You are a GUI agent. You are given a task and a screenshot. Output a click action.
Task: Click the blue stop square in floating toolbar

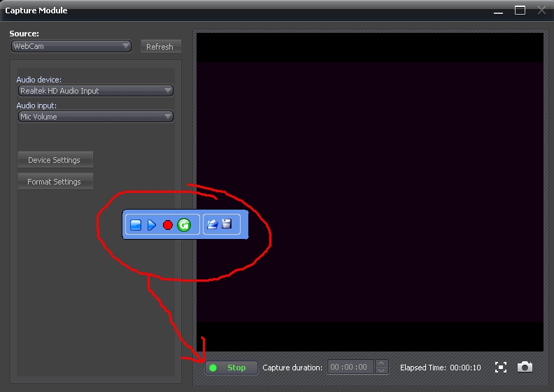pos(136,225)
